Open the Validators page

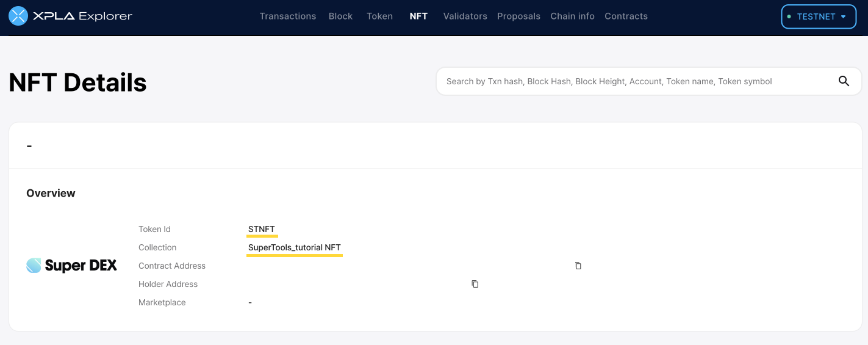pyautogui.click(x=465, y=16)
